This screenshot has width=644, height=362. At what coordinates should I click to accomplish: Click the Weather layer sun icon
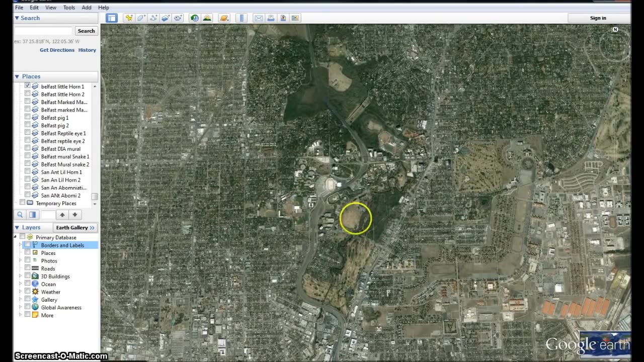(35, 292)
